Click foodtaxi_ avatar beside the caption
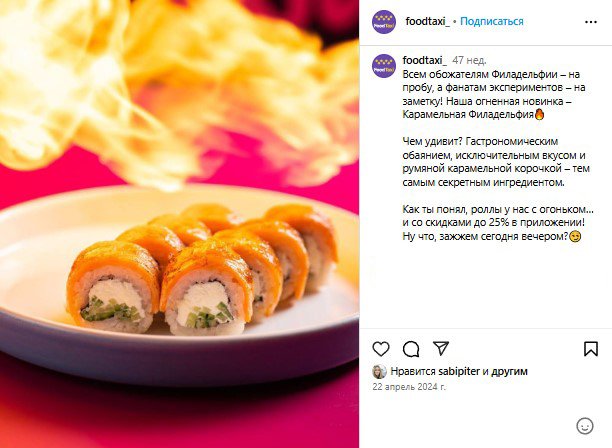This screenshot has height=448, width=612. tap(384, 66)
